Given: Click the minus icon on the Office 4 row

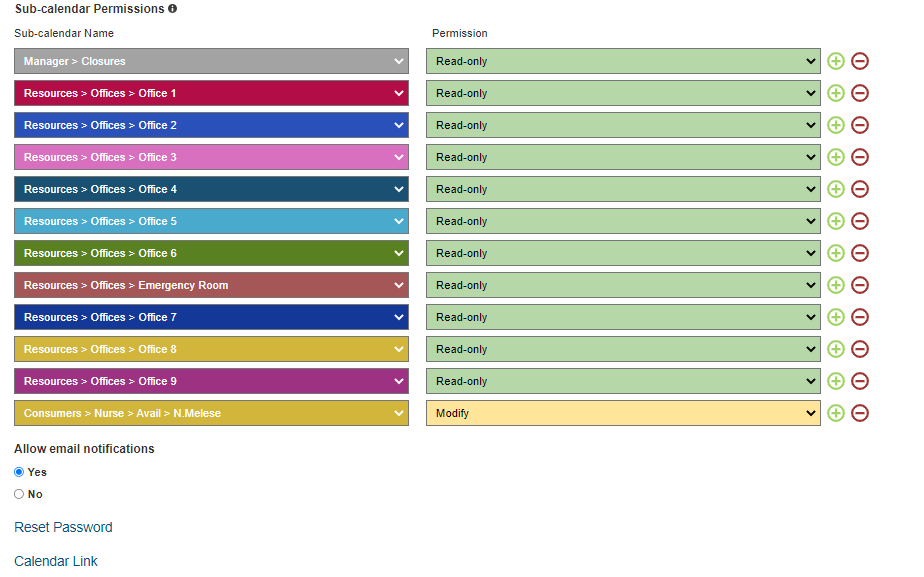Looking at the screenshot, I should coord(860,189).
